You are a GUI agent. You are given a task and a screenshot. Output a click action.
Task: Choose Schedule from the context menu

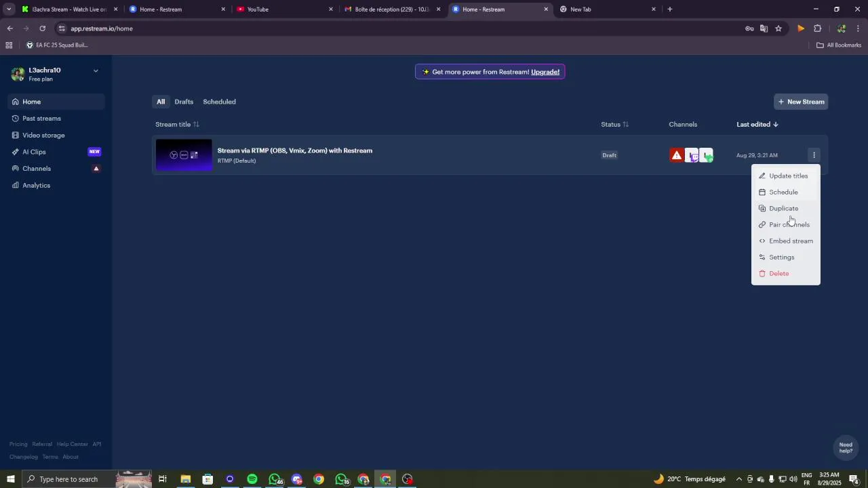click(786, 192)
